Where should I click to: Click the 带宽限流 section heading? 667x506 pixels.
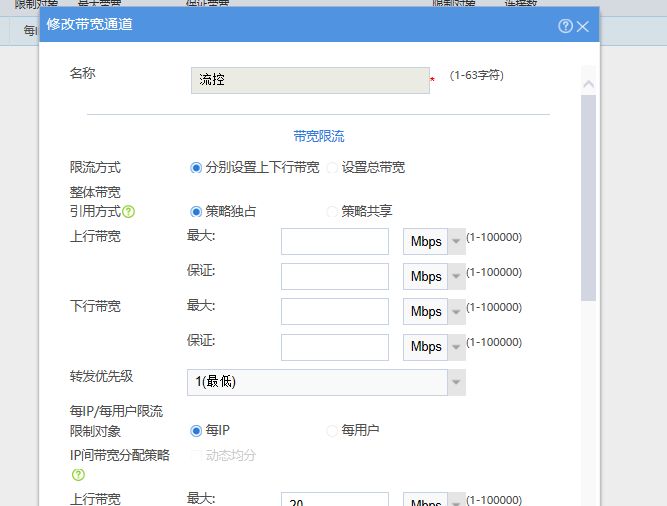(x=319, y=136)
